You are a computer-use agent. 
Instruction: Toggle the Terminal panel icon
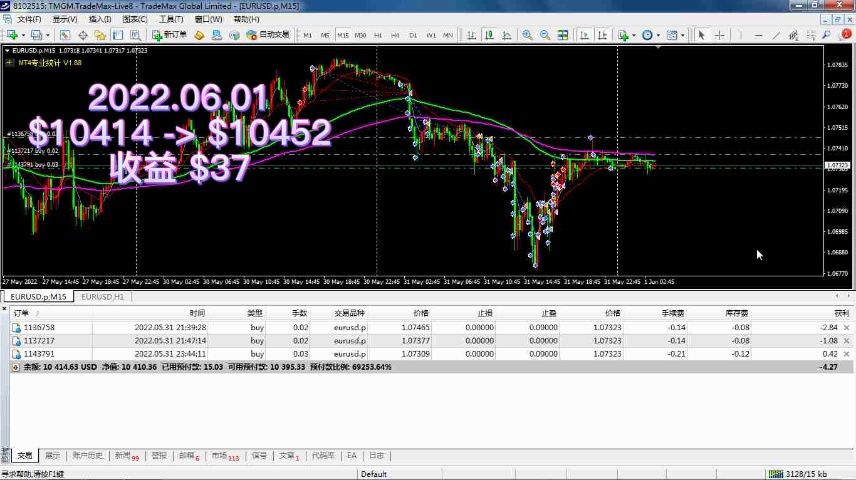pos(117,35)
